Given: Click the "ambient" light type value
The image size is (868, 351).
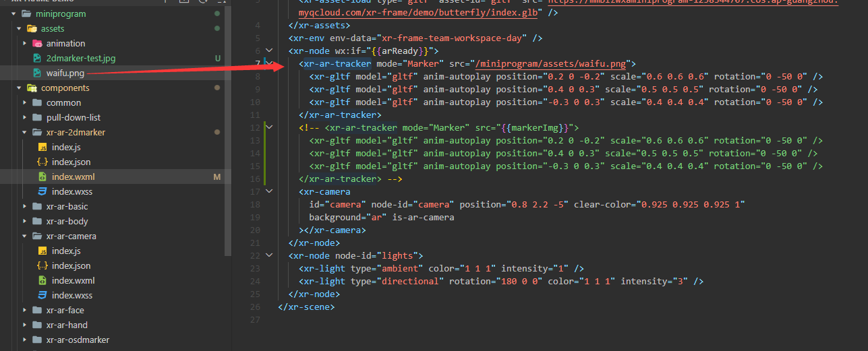Looking at the screenshot, I should point(399,268).
